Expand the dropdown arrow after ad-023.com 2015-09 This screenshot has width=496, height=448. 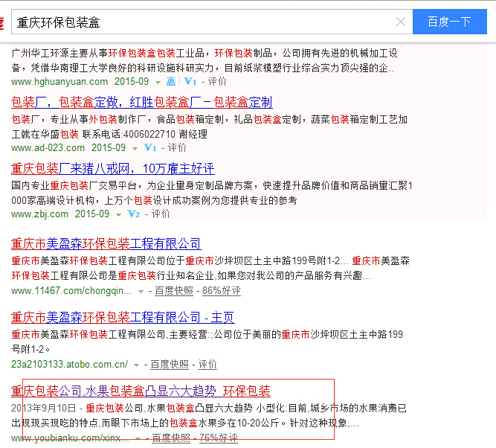click(x=135, y=149)
